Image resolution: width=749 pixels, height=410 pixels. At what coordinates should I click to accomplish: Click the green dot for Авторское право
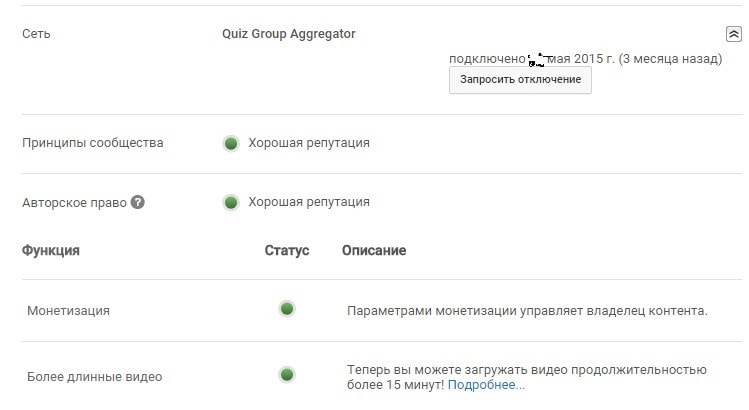point(231,202)
